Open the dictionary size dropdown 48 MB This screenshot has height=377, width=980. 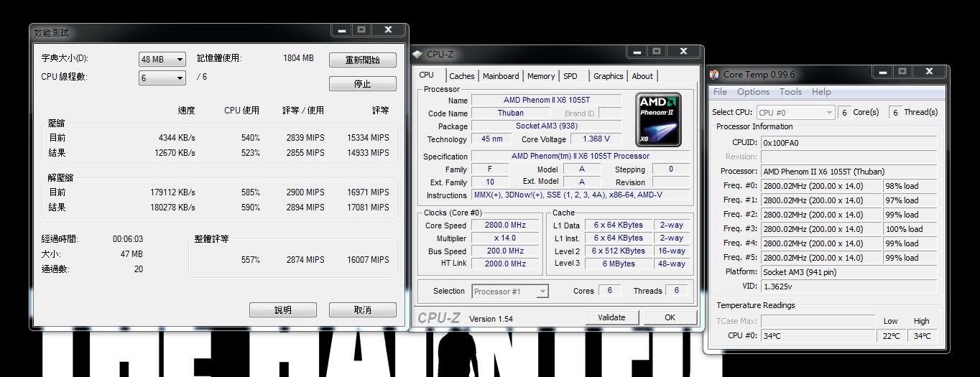pos(162,59)
